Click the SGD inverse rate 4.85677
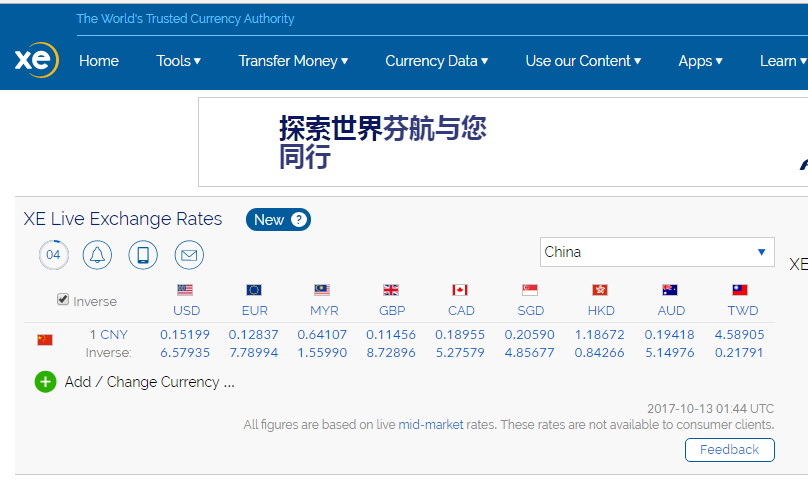808x492 pixels. pos(530,353)
